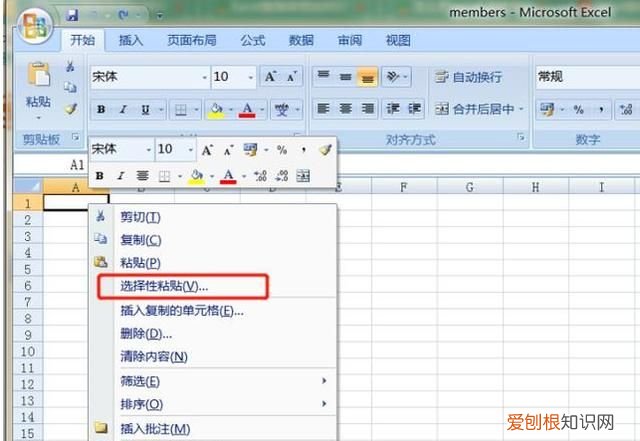Select column G header
The image size is (640, 441).
[x=470, y=187]
